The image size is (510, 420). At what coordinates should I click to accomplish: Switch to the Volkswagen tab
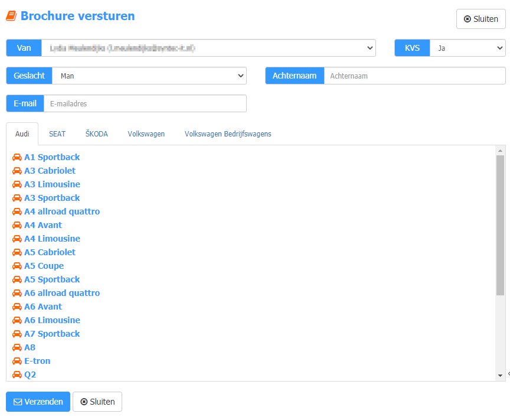(146, 134)
